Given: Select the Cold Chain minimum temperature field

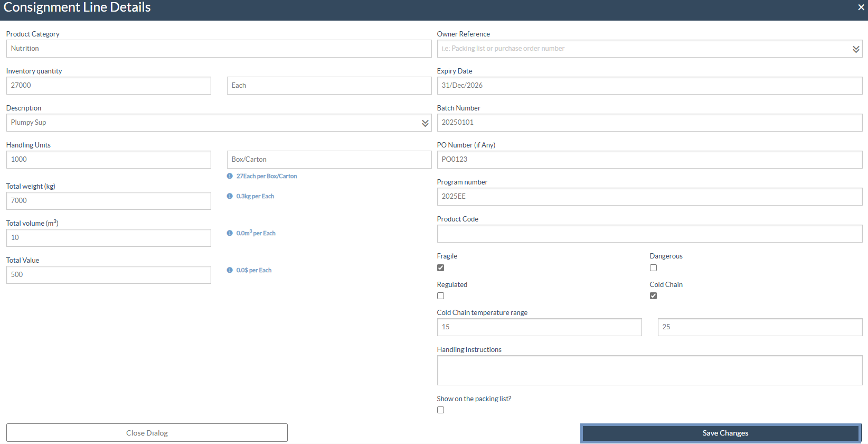Looking at the screenshot, I should point(539,327).
